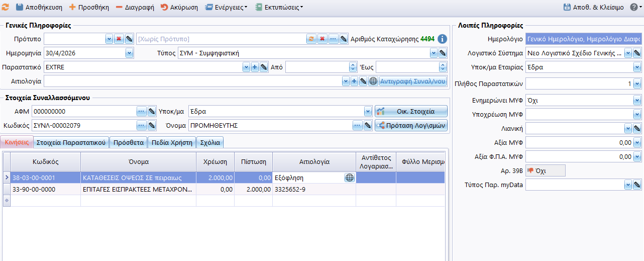Image resolution: width=644 pixels, height=261 pixels.
Task: Click the Από field spinner control
Action: pyautogui.click(x=353, y=67)
